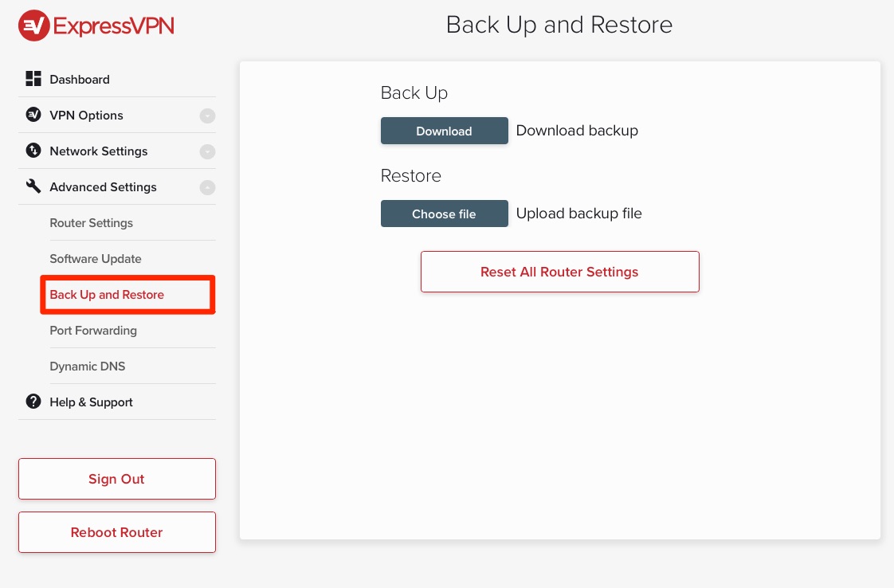Click the ExpressVPN logo
This screenshot has height=588, width=894.
click(95, 25)
